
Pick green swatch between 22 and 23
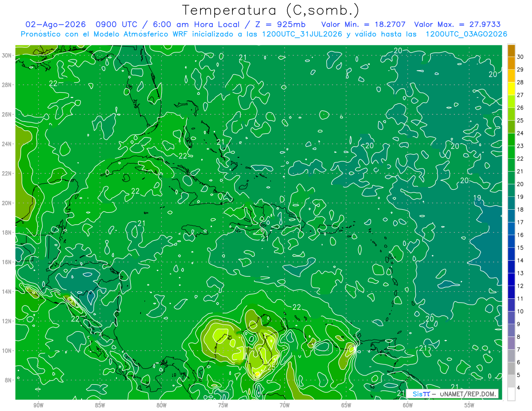tap(511, 153)
